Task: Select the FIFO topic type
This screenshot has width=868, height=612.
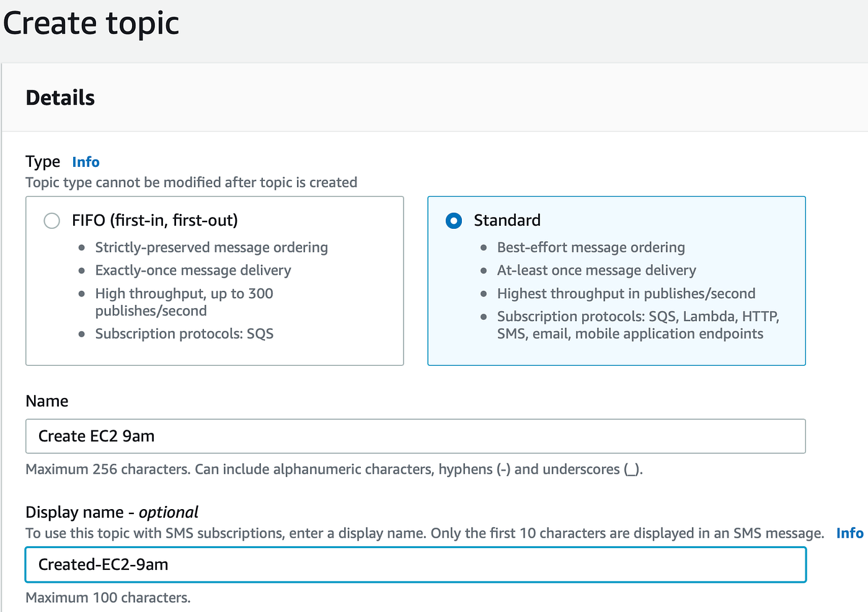Action: [x=51, y=220]
